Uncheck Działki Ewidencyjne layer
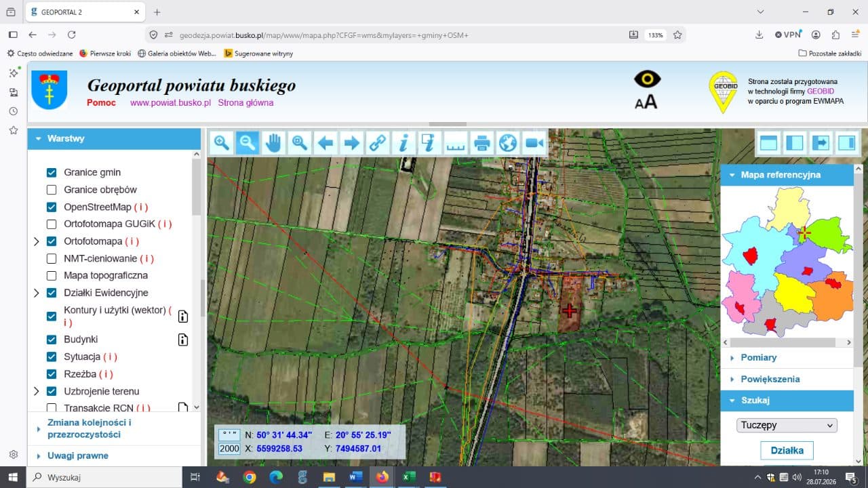This screenshot has height=488, width=868. (x=52, y=293)
